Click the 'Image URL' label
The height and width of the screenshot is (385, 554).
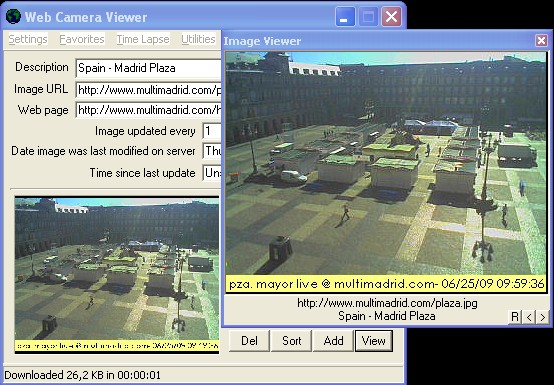click(x=41, y=89)
